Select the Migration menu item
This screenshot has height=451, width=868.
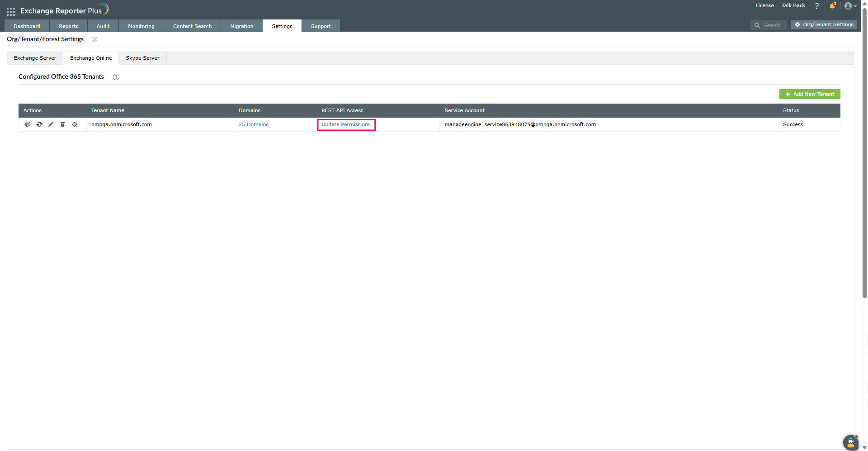click(x=241, y=26)
